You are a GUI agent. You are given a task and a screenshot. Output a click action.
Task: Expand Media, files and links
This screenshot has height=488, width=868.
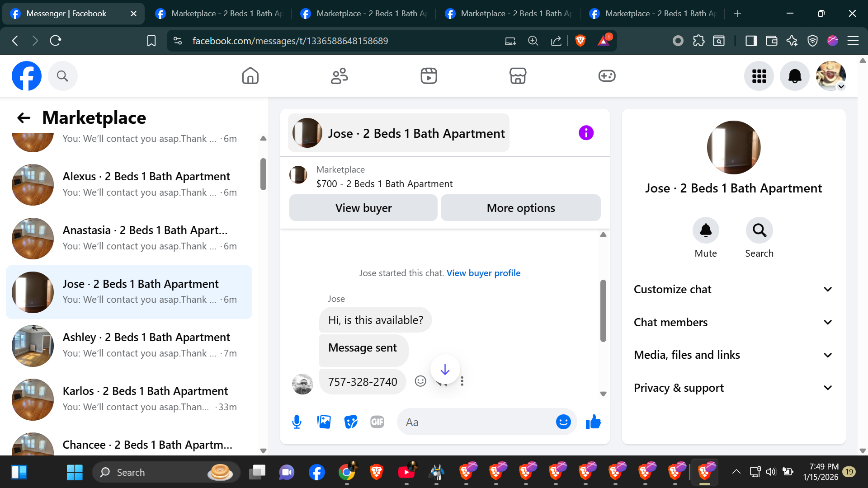click(x=733, y=355)
